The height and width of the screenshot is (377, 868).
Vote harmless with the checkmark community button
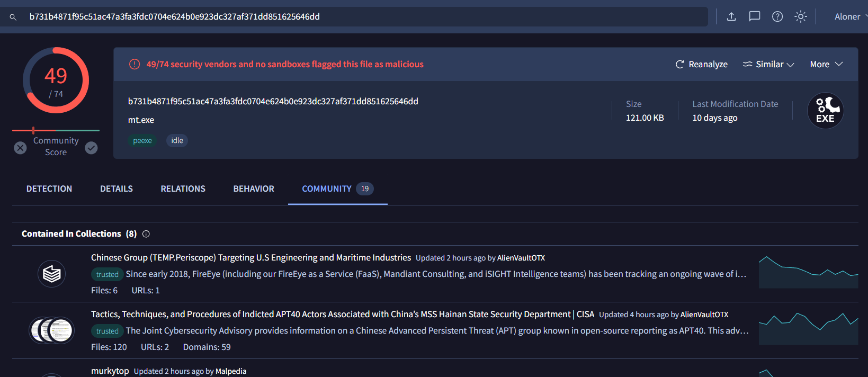(x=92, y=148)
